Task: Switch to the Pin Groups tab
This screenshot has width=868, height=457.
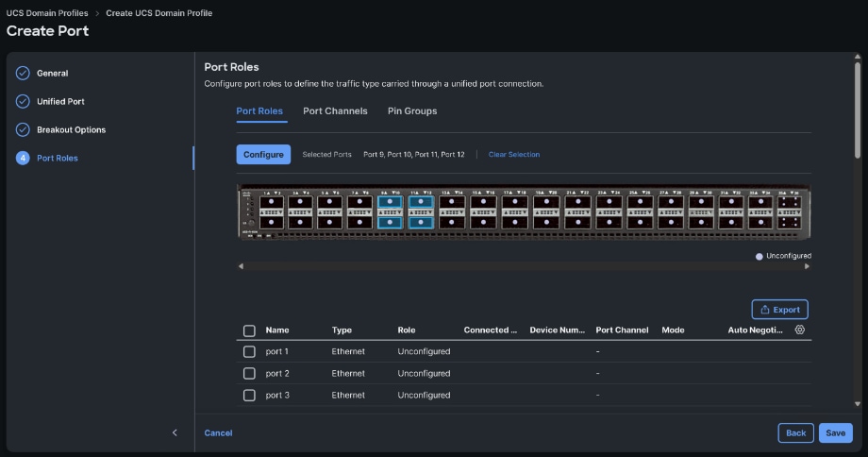Action: (412, 110)
